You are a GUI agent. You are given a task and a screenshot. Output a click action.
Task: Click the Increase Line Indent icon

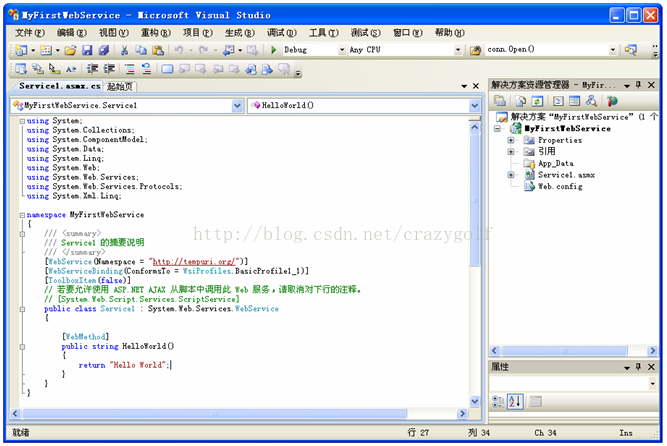[109, 69]
